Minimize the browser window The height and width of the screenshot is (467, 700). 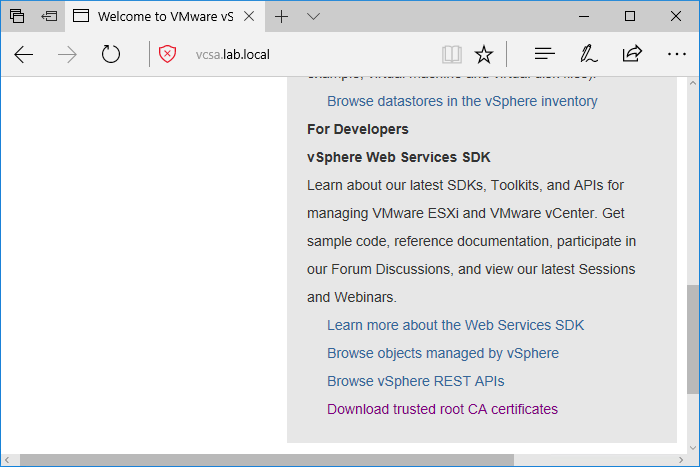click(x=584, y=17)
